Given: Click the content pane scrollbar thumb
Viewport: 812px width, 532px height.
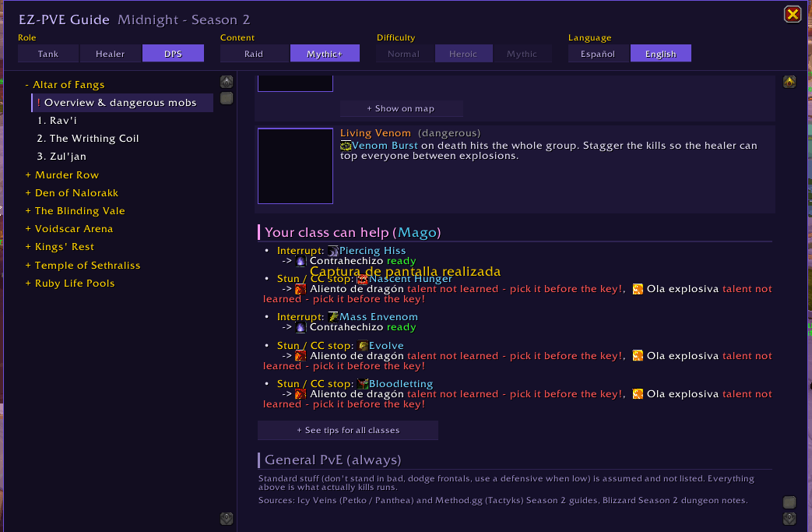Looking at the screenshot, I should (x=789, y=502).
